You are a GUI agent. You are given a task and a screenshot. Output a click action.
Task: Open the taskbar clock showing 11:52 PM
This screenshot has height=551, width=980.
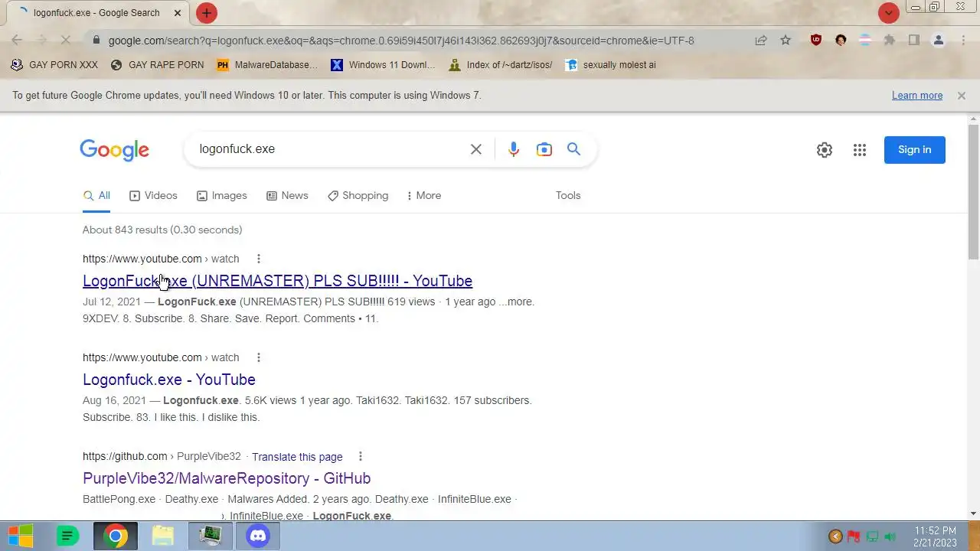(x=935, y=536)
